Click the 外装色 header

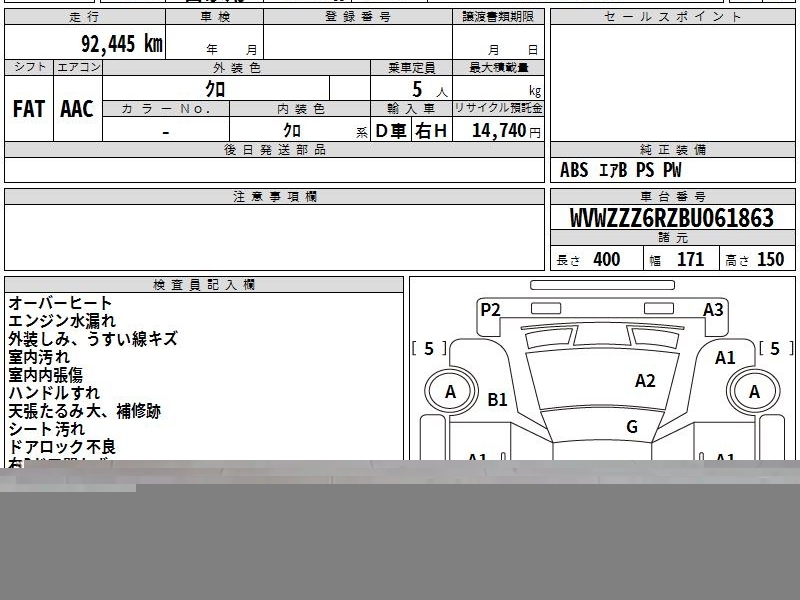point(237,67)
